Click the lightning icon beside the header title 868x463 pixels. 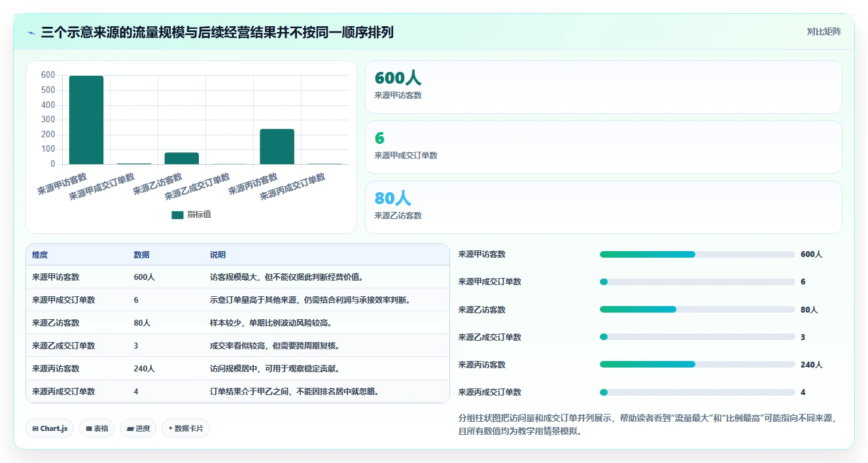(31, 33)
